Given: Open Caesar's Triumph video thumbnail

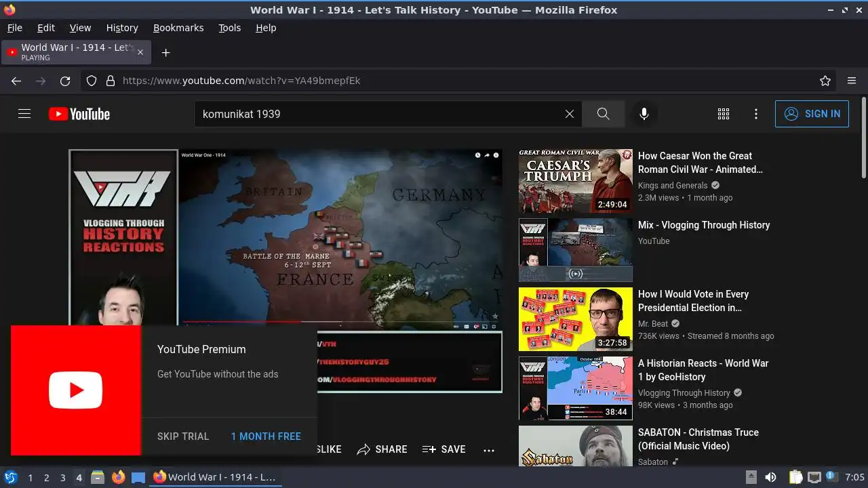Looking at the screenshot, I should (576, 181).
